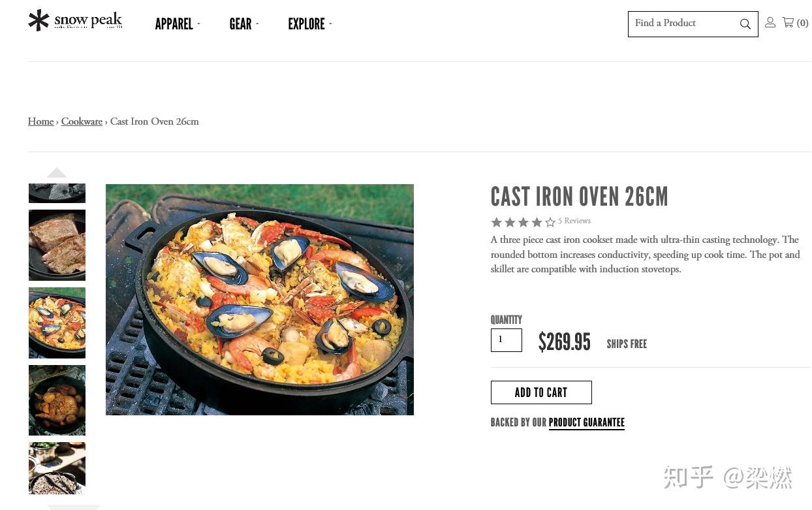Select the roasted chicken thumbnail

57,400
